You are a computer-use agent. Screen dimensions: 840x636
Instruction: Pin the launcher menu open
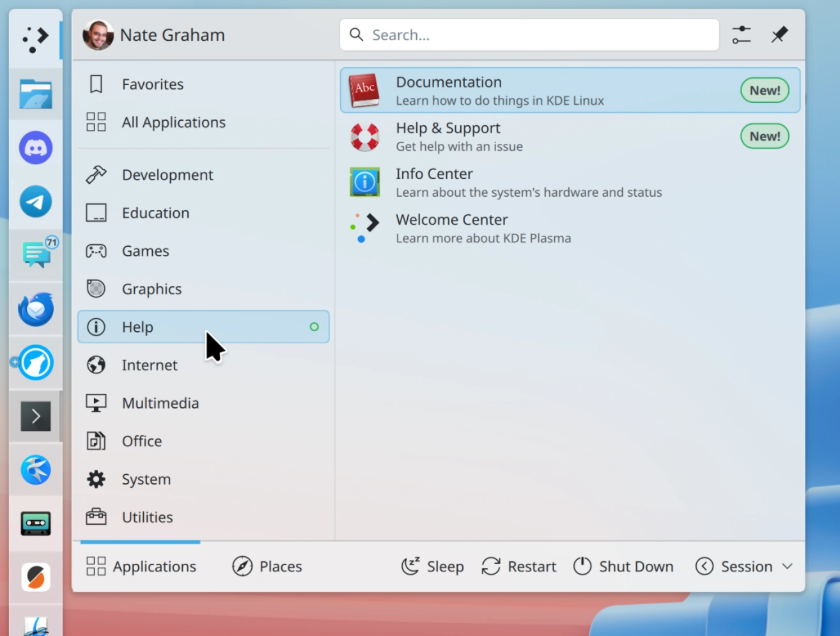779,35
